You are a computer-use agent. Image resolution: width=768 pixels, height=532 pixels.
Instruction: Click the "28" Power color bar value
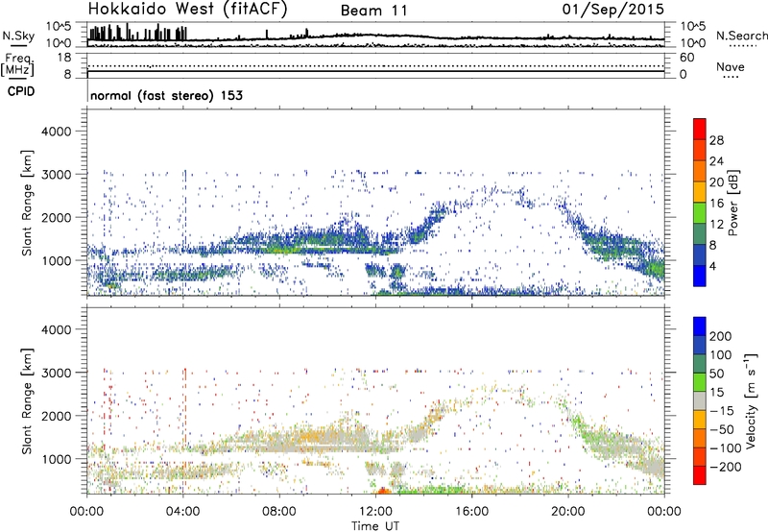[x=716, y=140]
